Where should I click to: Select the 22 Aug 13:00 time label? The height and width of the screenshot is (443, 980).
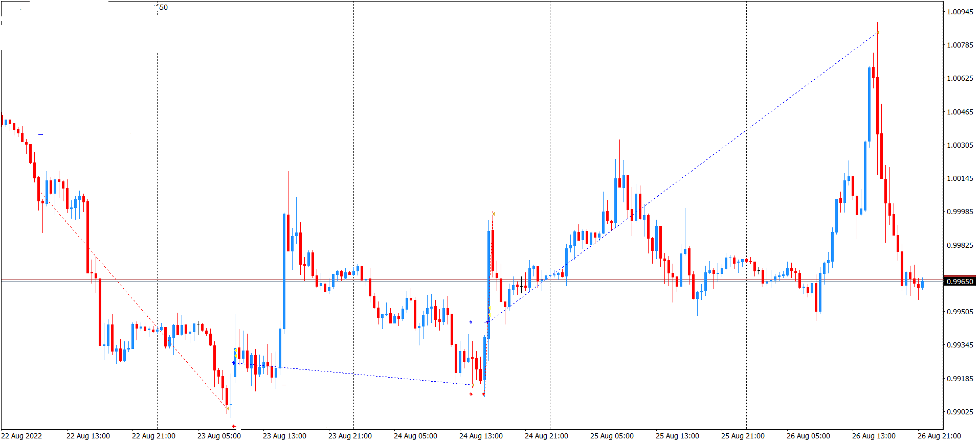88,436
